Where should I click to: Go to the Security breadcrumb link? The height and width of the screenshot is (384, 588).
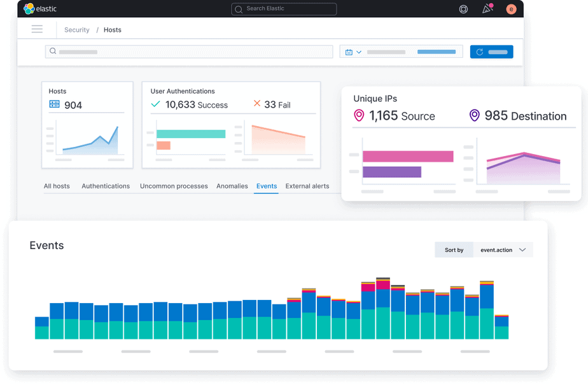tap(77, 30)
